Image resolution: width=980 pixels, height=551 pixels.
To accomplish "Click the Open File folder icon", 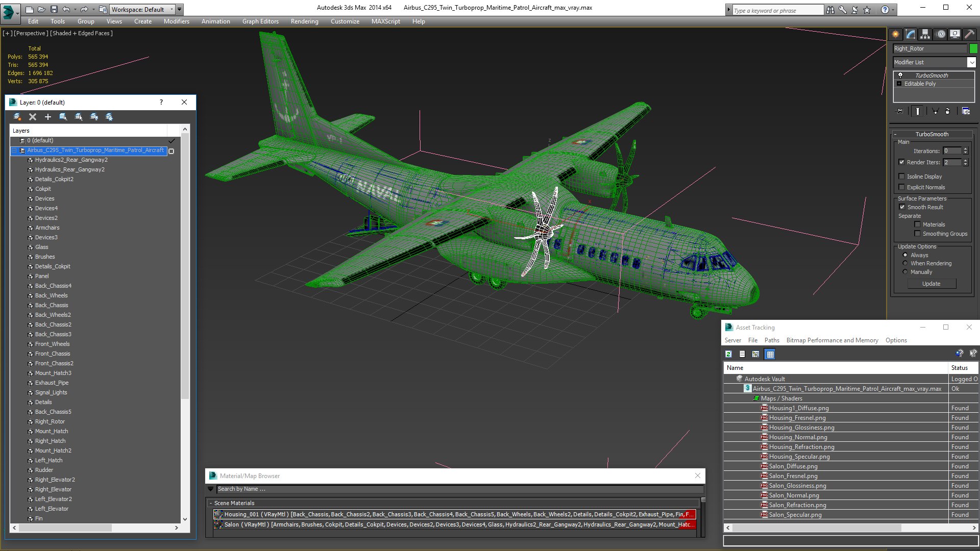I will point(42,9).
